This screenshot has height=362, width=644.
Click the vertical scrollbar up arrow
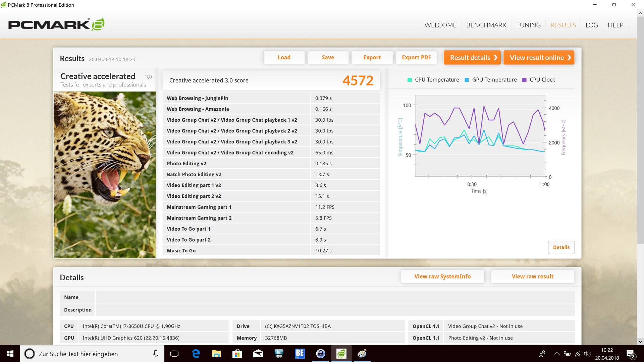pos(640,13)
